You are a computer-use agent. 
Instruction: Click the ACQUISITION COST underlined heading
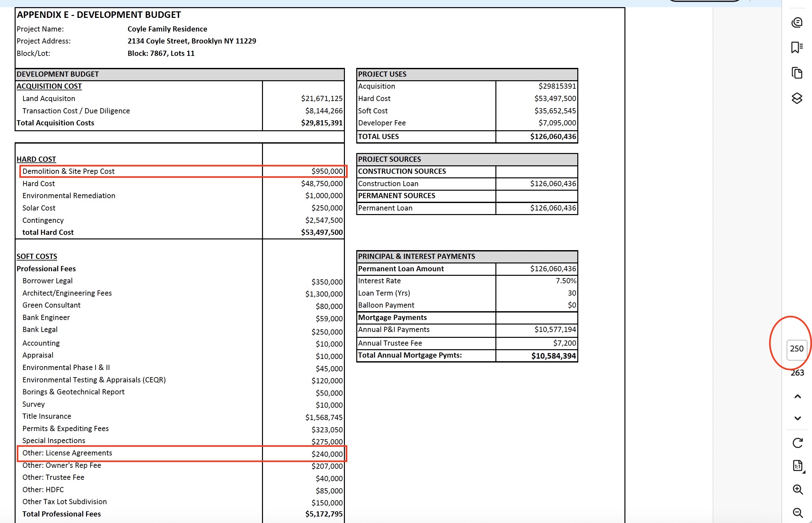49,86
